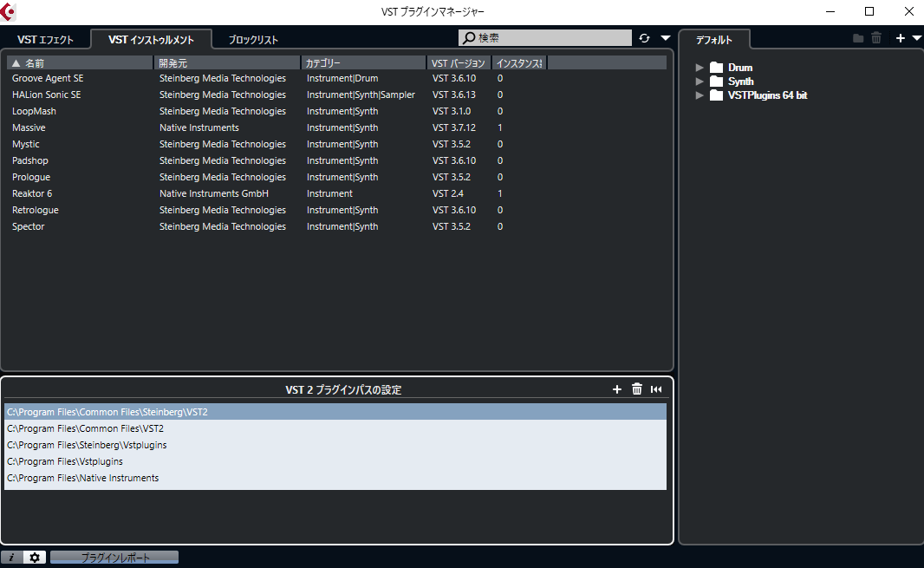924x568 pixels.
Task: Click the 検索 search field
Action: pyautogui.click(x=545, y=38)
